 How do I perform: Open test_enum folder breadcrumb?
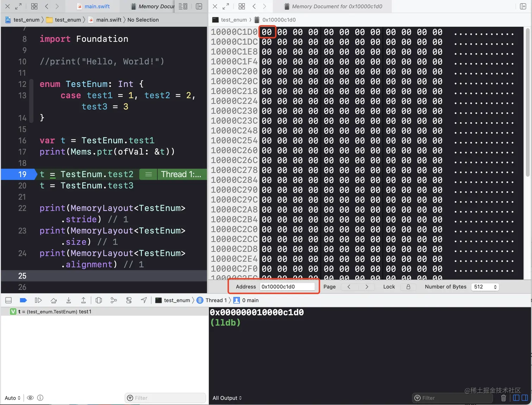(x=64, y=20)
